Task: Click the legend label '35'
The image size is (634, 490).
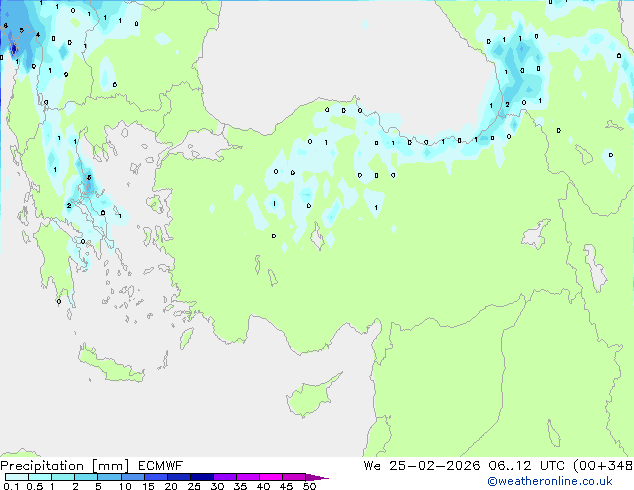Action: click(x=240, y=486)
